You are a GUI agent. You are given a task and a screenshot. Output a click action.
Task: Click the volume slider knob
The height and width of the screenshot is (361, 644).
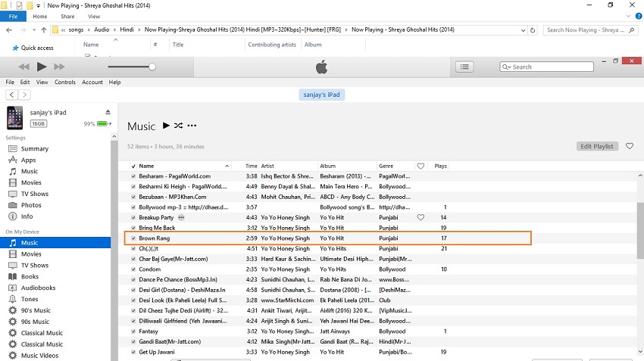[x=152, y=67]
